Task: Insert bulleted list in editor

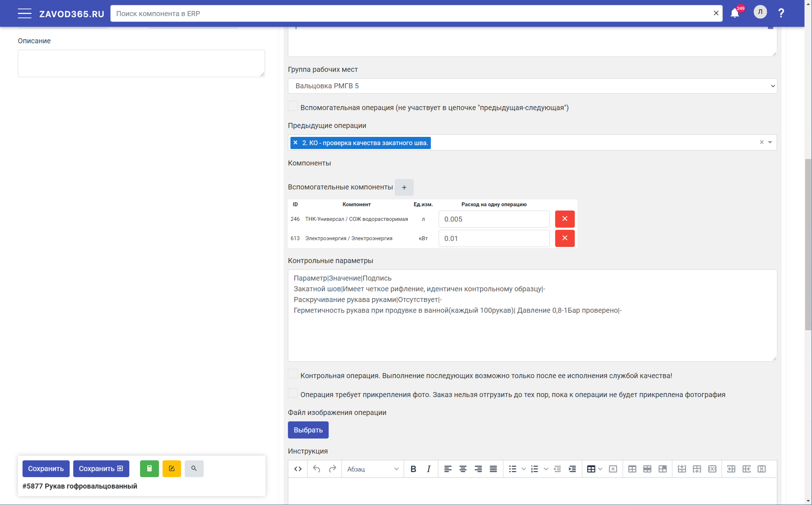Action: 513,469
